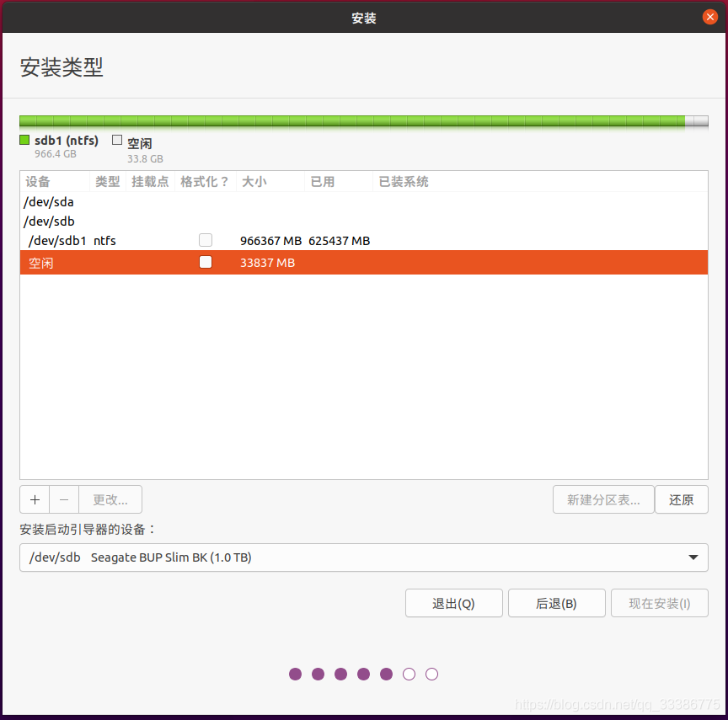Click the 挂载点 column header
The image size is (728, 720).
point(150,181)
